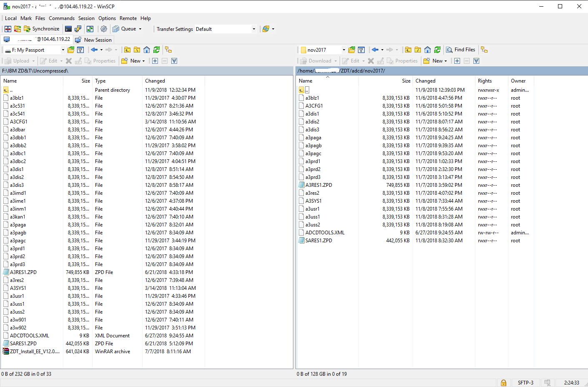Click local panel Open Directory icon
Screen dimensions: 588x387
tap(71, 50)
